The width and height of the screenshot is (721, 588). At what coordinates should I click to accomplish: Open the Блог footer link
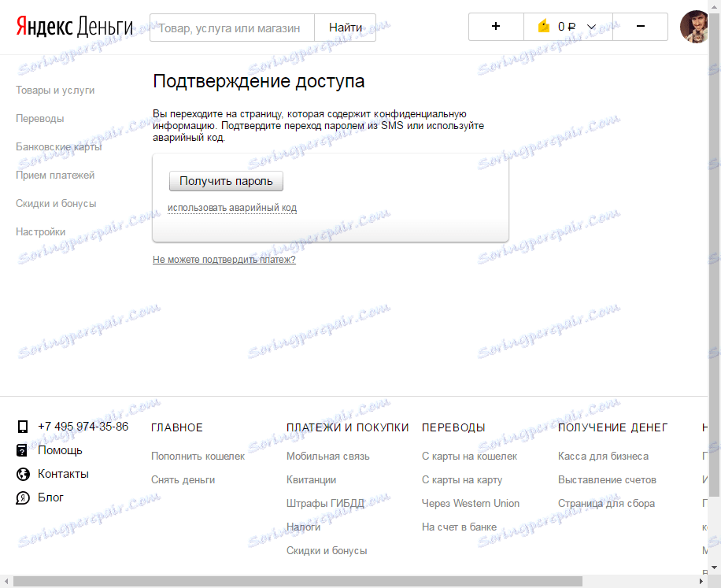[x=50, y=497]
